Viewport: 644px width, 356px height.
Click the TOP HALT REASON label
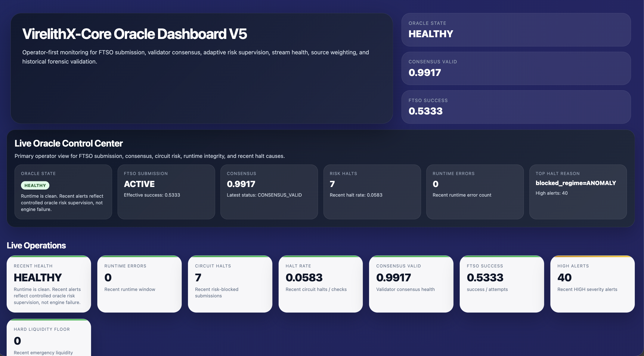click(x=557, y=173)
